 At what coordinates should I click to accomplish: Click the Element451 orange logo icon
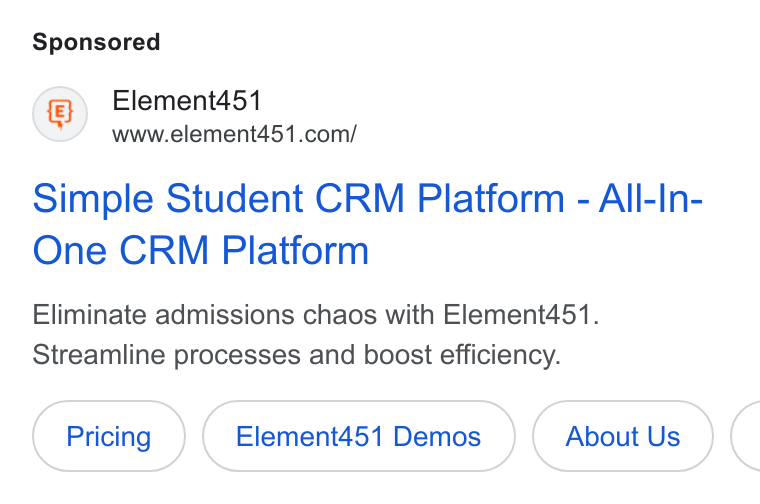click(x=60, y=114)
